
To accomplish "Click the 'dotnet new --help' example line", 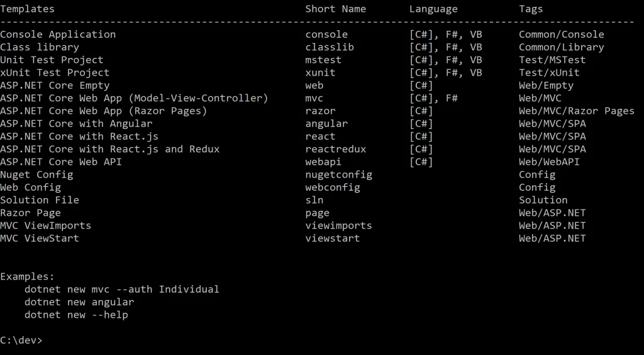I will [76, 315].
